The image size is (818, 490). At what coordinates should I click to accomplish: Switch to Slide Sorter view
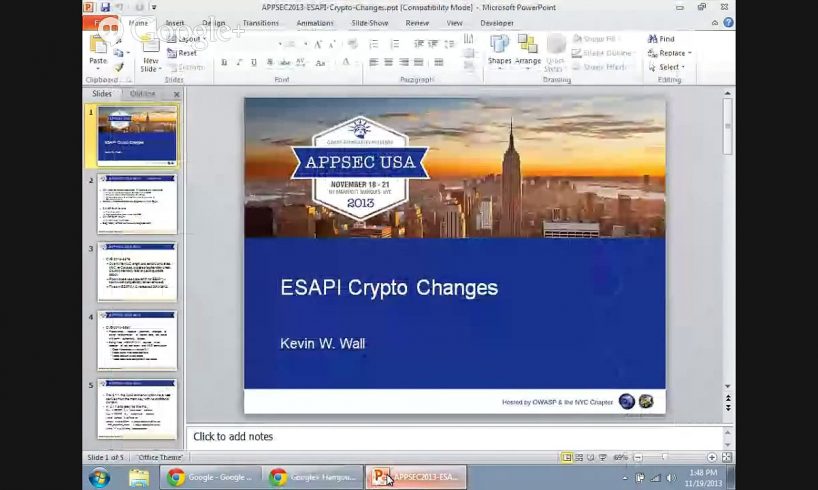click(579, 457)
